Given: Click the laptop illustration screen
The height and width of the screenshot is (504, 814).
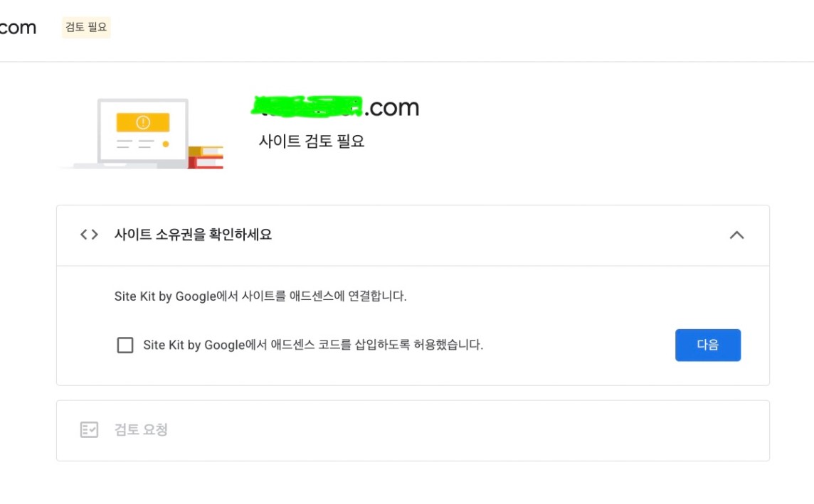Looking at the screenshot, I should tap(143, 131).
